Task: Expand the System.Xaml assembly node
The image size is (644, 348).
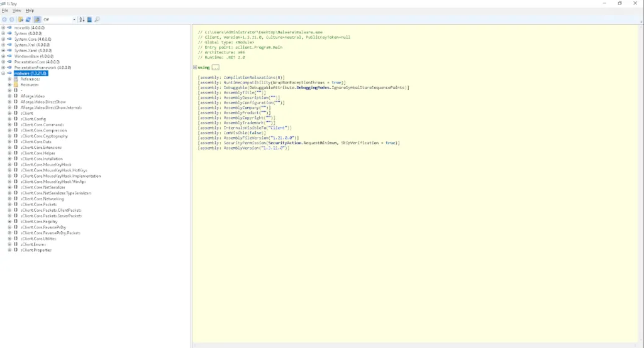Action: click(x=3, y=50)
